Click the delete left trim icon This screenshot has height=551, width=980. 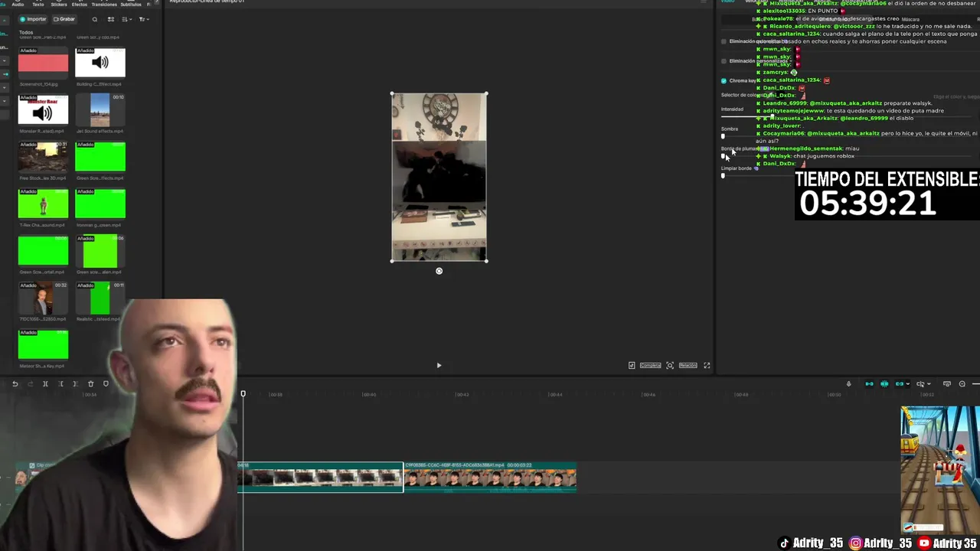(x=60, y=384)
